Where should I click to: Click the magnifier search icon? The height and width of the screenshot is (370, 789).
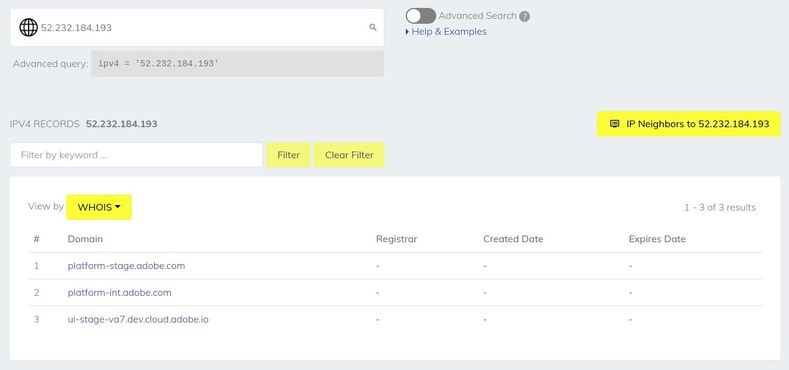(373, 28)
